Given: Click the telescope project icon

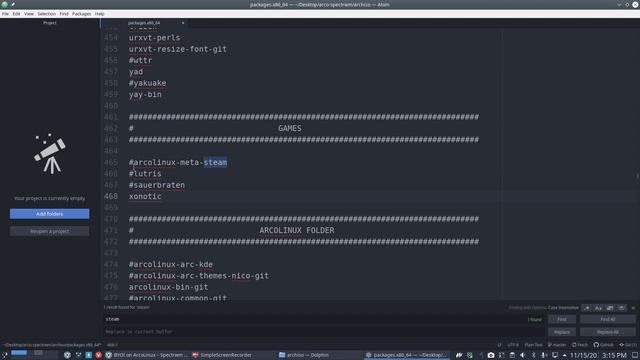Looking at the screenshot, I should (50, 154).
